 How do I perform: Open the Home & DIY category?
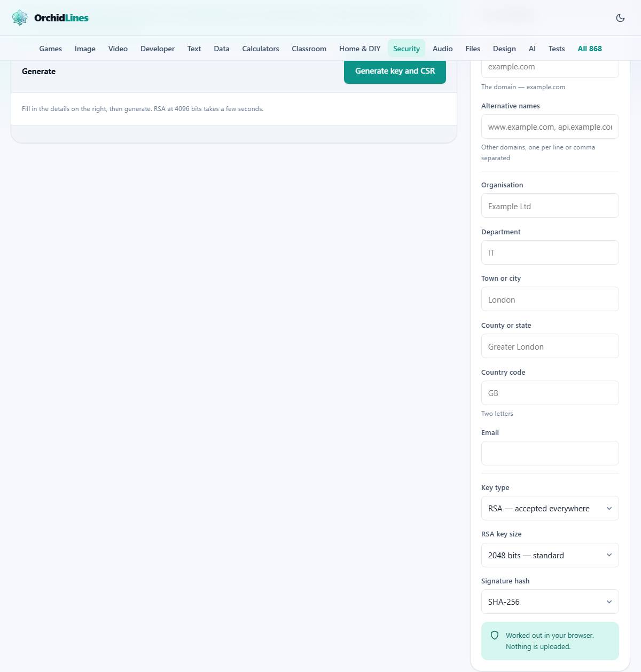360,49
